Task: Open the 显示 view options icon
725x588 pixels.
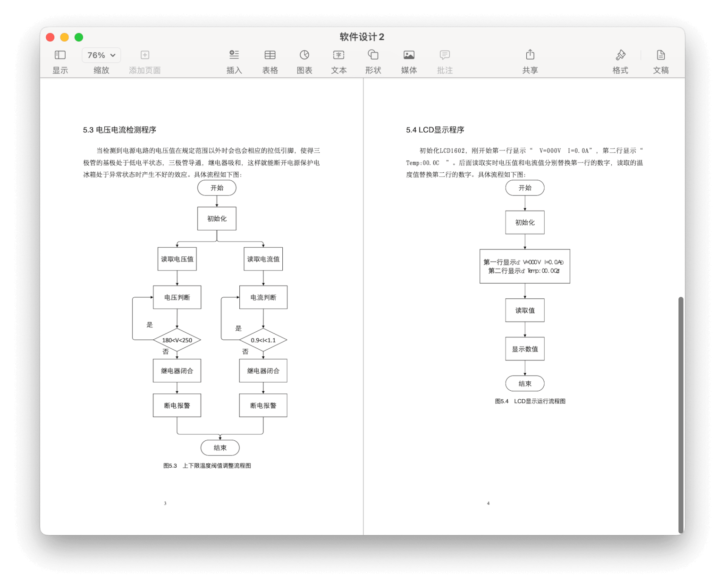Action: pyautogui.click(x=60, y=55)
